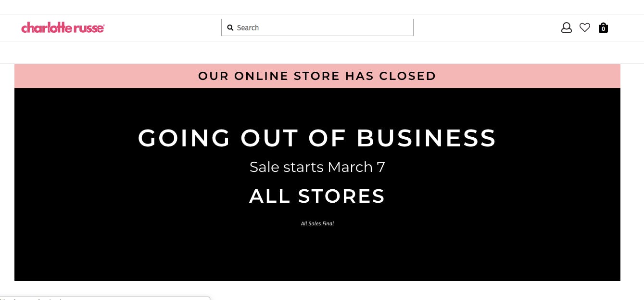Click the "All Sales Final" fine print

[317, 223]
